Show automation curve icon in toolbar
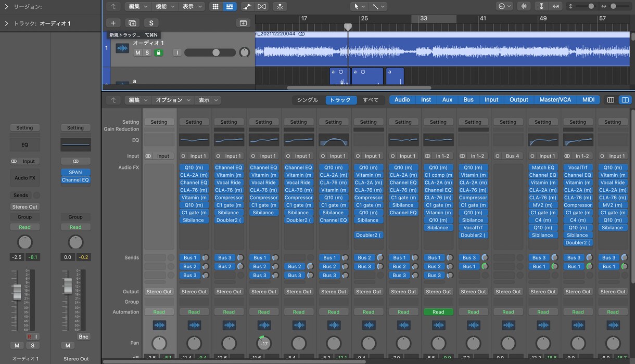Viewport: 635px width, 364px height. 247,6
